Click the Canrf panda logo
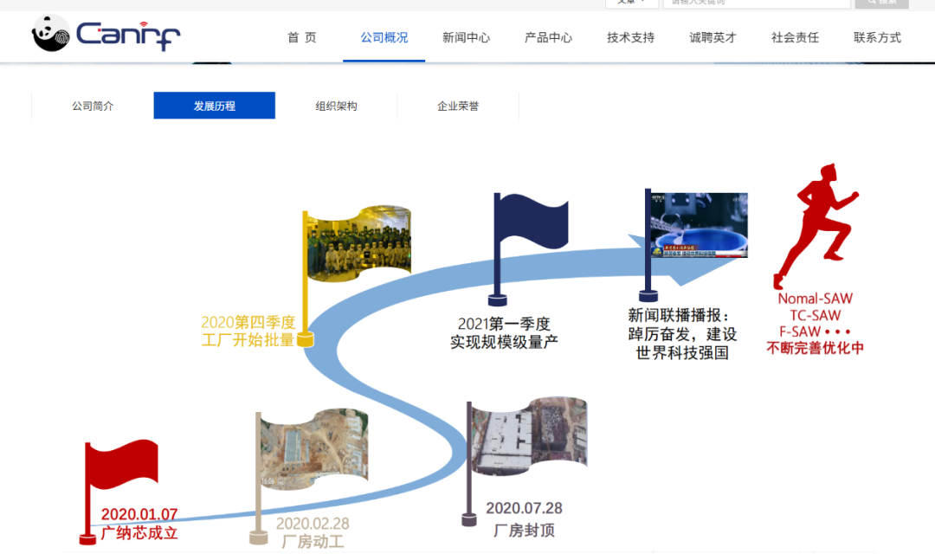This screenshot has width=935, height=560. point(106,34)
